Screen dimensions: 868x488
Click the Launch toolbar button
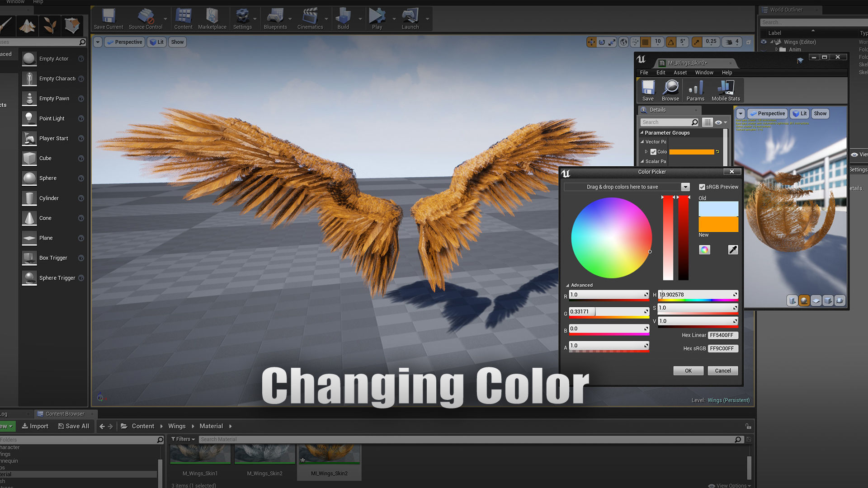(410, 19)
